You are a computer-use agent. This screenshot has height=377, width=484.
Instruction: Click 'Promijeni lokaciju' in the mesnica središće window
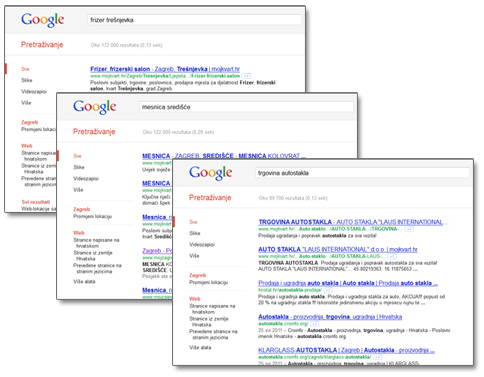(x=93, y=216)
